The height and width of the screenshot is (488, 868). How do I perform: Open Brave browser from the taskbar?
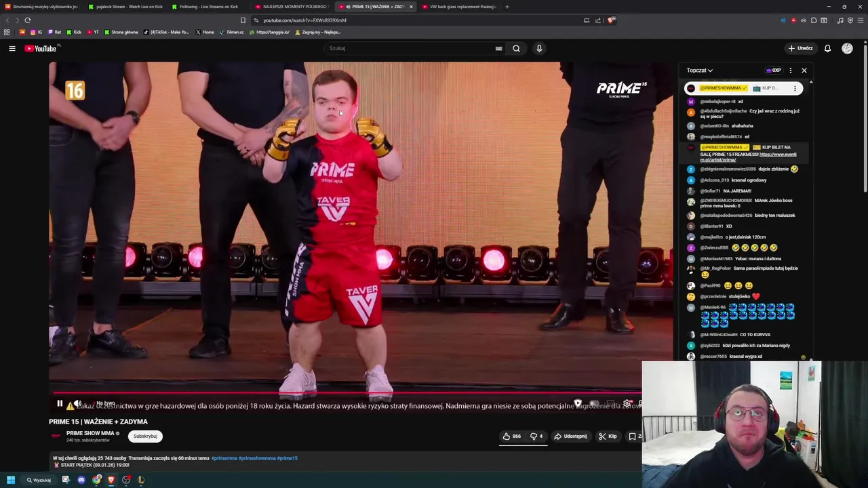click(x=111, y=480)
